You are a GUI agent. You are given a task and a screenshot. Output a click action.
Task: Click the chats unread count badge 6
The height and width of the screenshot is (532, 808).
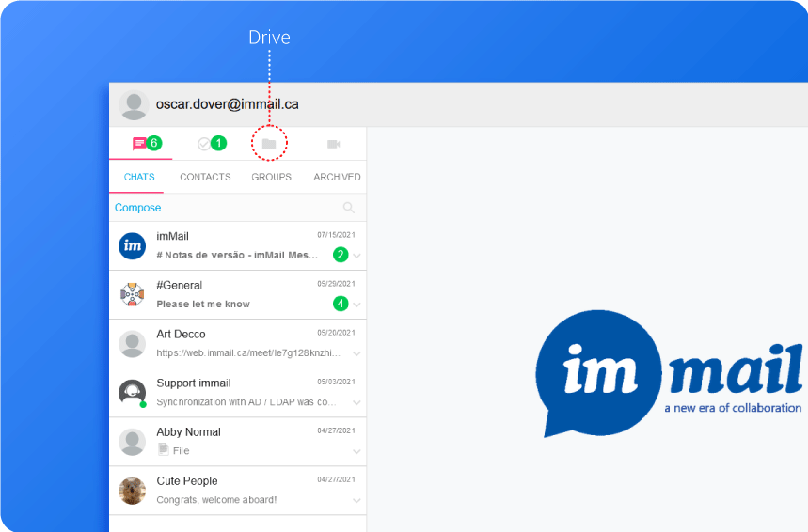[153, 143]
